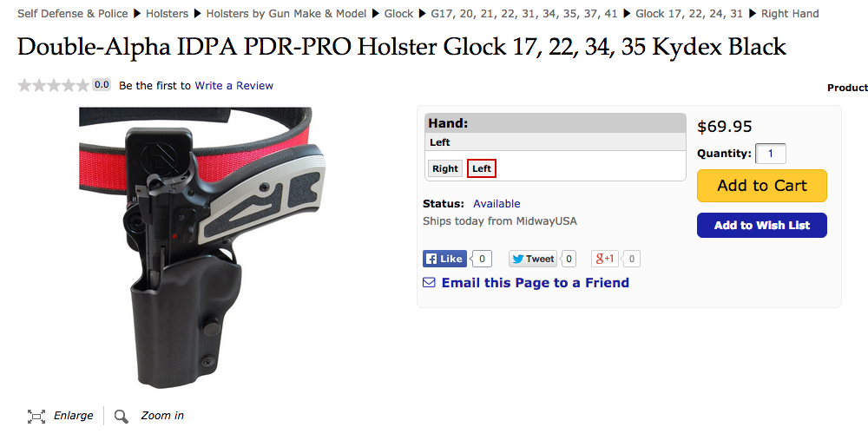
Task: Select the Right hand option
Action: click(x=445, y=169)
